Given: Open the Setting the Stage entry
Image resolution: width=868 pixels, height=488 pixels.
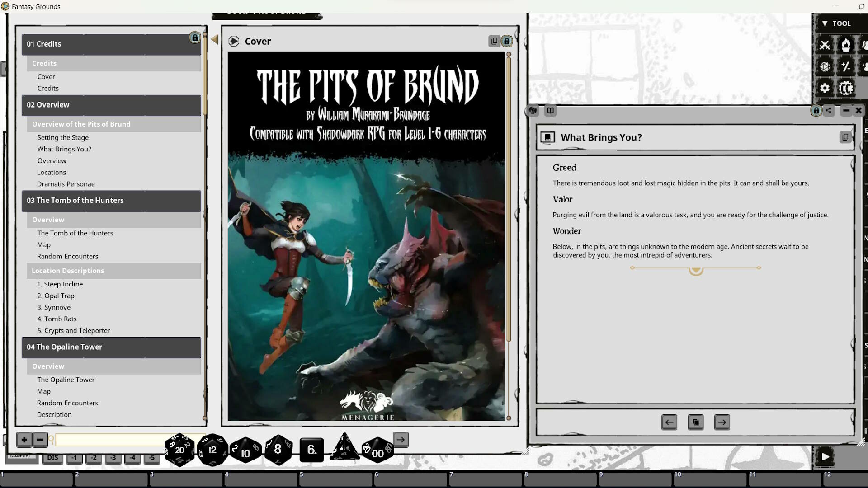Looking at the screenshot, I should [63, 137].
